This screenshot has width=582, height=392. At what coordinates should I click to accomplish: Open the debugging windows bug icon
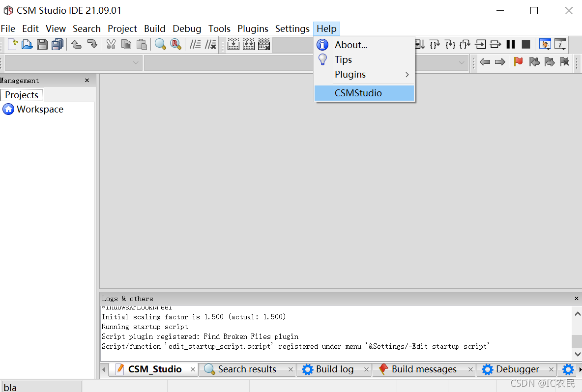[545, 44]
